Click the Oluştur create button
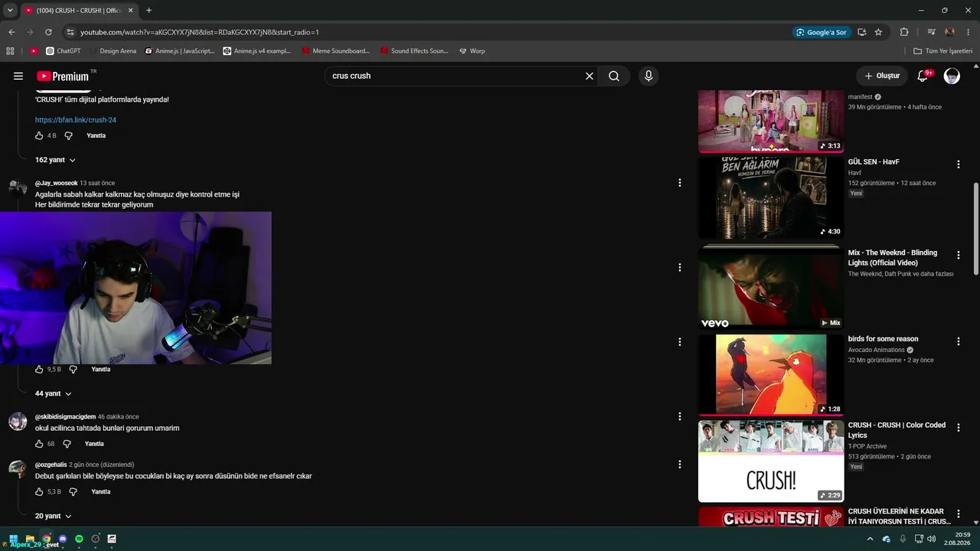Image resolution: width=980 pixels, height=551 pixels. pos(882,76)
